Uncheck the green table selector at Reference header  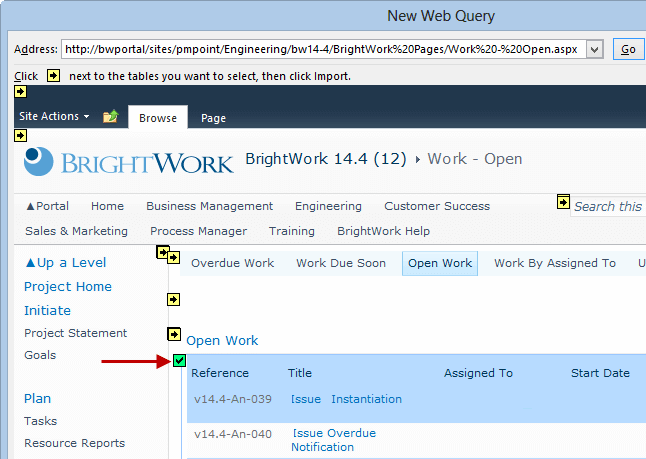(180, 361)
